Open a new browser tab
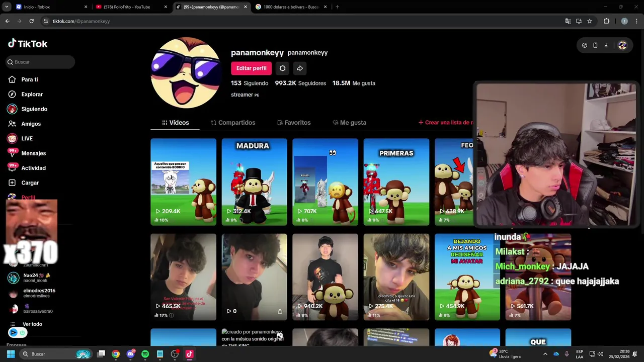 337,7
